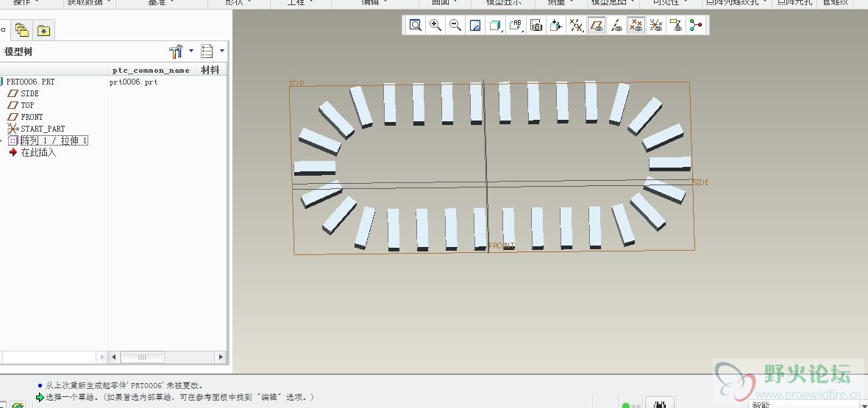Click the tree settings list icon
The height and width of the screenshot is (408, 868).
(x=207, y=51)
